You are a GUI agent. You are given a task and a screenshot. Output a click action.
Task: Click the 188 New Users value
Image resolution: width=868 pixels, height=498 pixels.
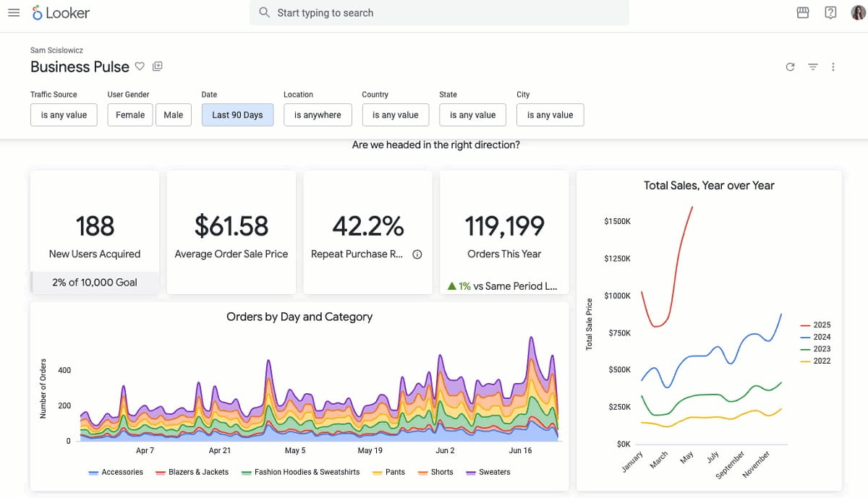(95, 226)
